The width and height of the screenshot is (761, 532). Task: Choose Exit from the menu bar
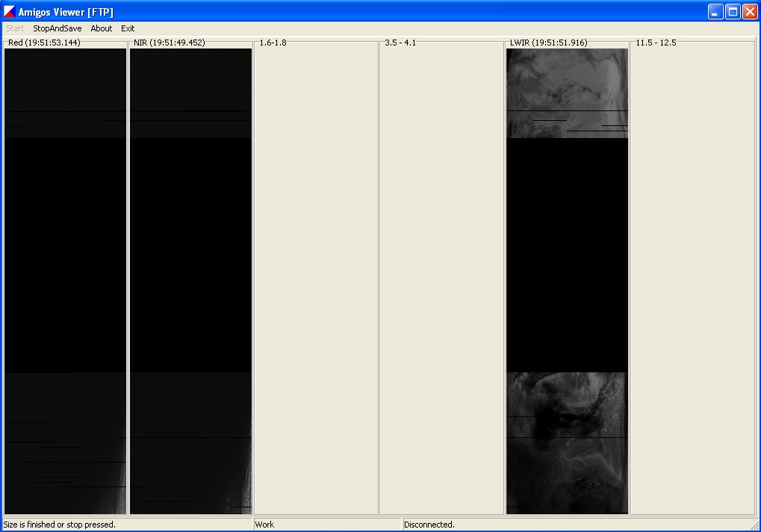tap(128, 28)
